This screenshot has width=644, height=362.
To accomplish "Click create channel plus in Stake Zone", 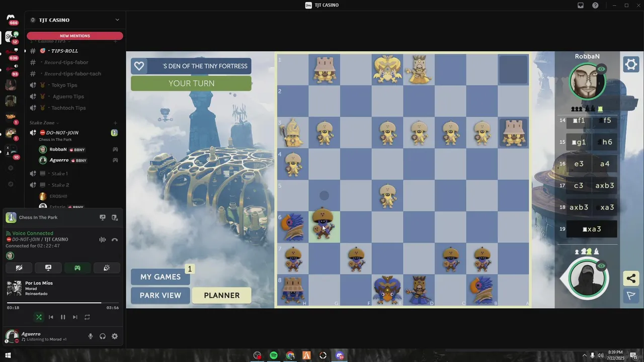I will pos(115,123).
